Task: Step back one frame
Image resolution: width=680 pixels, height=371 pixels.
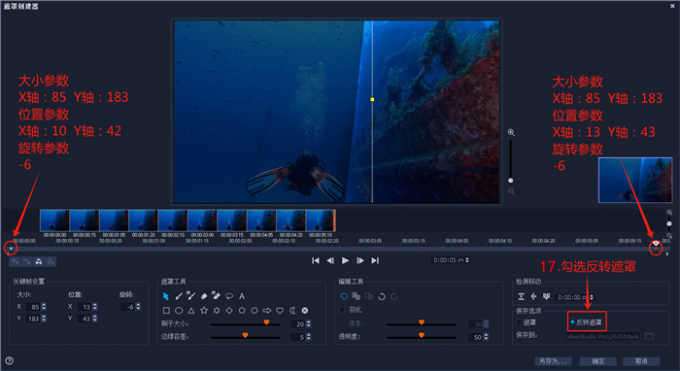Action: click(330, 260)
